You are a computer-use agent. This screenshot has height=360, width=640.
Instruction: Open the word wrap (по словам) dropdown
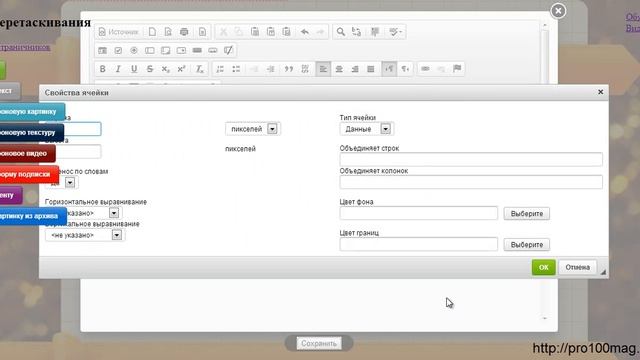[x=61, y=182]
